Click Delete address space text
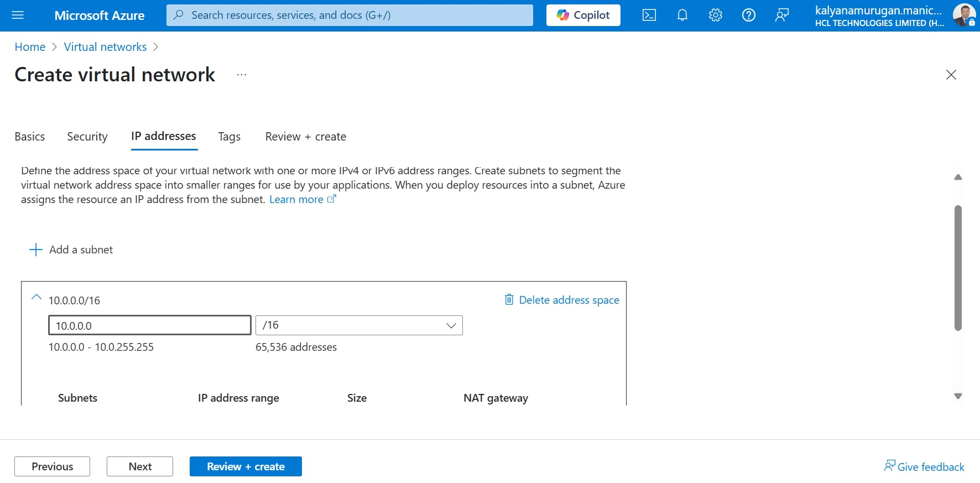 pos(569,300)
